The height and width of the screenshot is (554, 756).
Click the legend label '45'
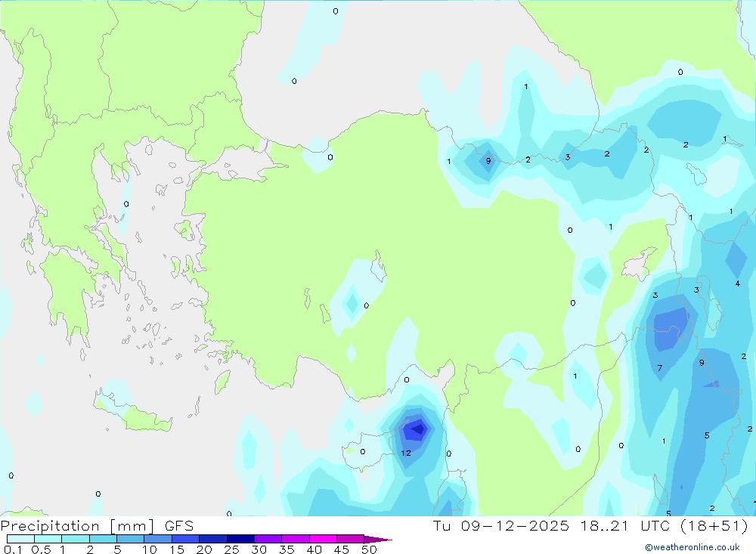(342, 549)
